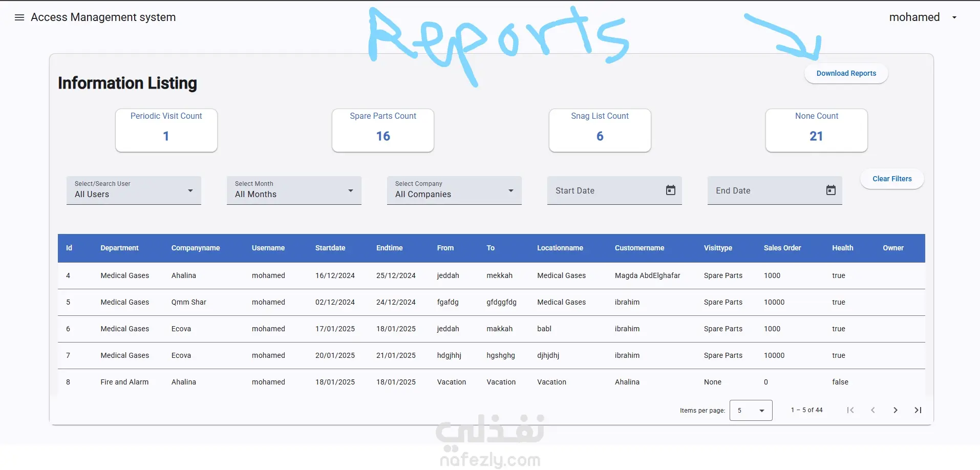980x470 pixels.
Task: Sort by the Username column header
Action: pyautogui.click(x=268, y=248)
